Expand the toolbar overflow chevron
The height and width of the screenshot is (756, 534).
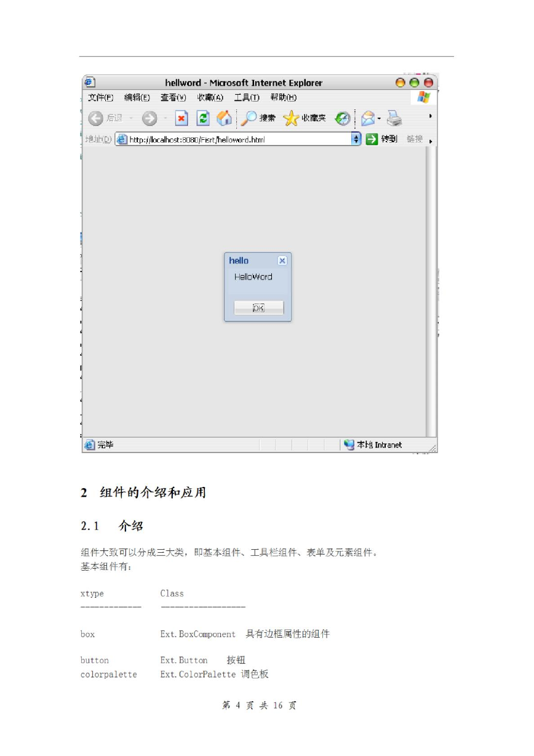[x=430, y=116]
